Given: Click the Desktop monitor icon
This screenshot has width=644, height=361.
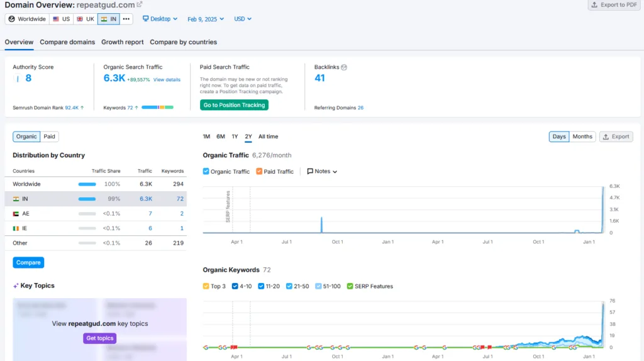Looking at the screenshot, I should click(x=145, y=18).
